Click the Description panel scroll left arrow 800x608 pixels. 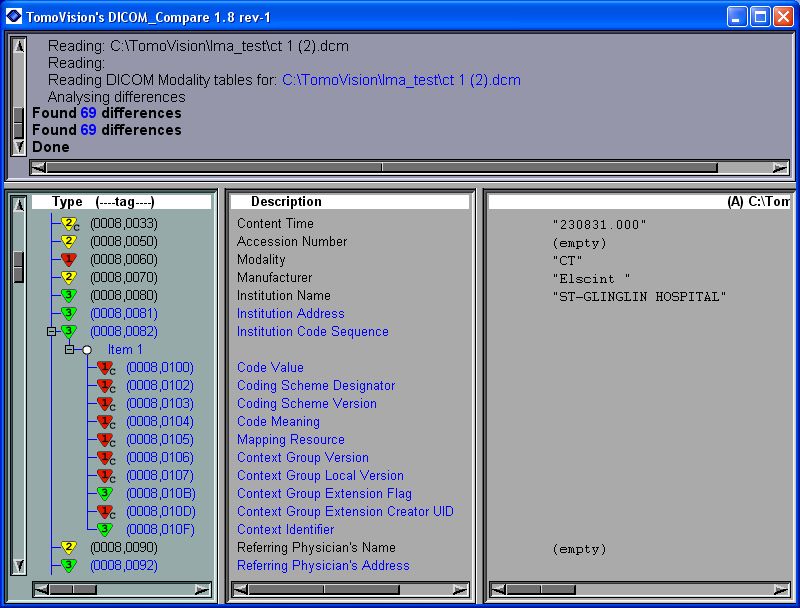click(240, 590)
